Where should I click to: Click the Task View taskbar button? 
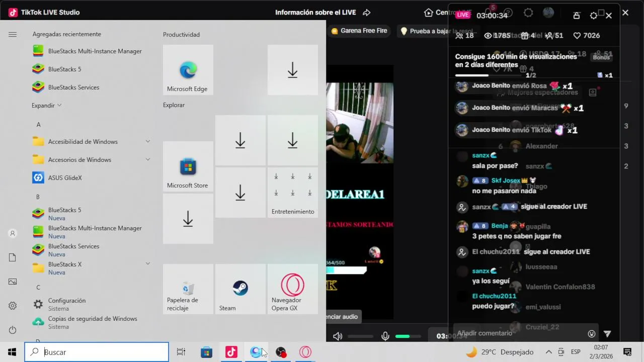tap(181, 352)
